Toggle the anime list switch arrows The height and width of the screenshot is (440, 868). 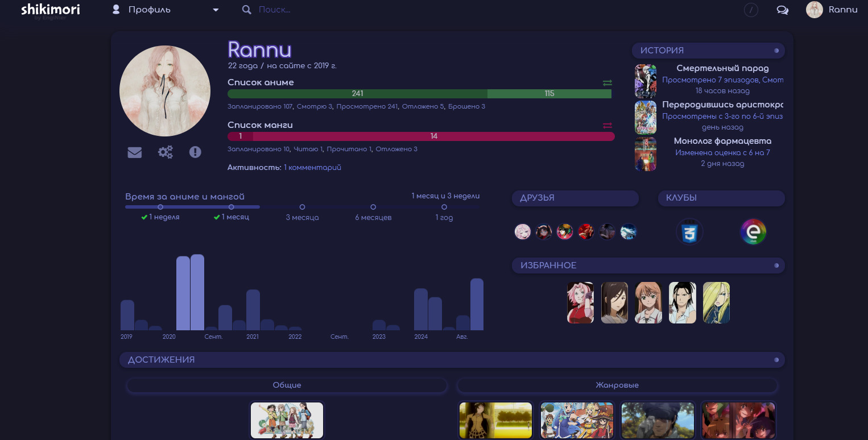pyautogui.click(x=607, y=83)
